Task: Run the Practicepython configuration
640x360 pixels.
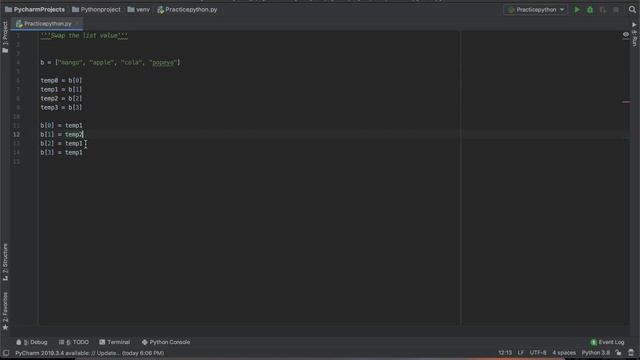Action: [x=577, y=10]
